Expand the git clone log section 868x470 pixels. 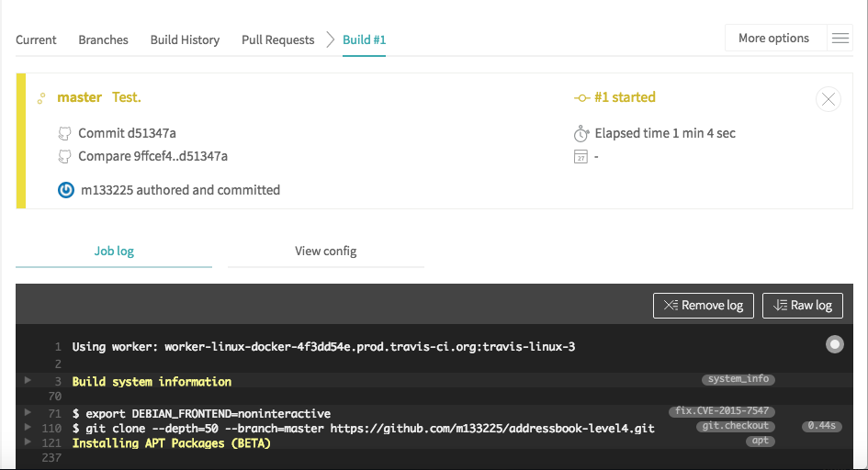(28, 428)
